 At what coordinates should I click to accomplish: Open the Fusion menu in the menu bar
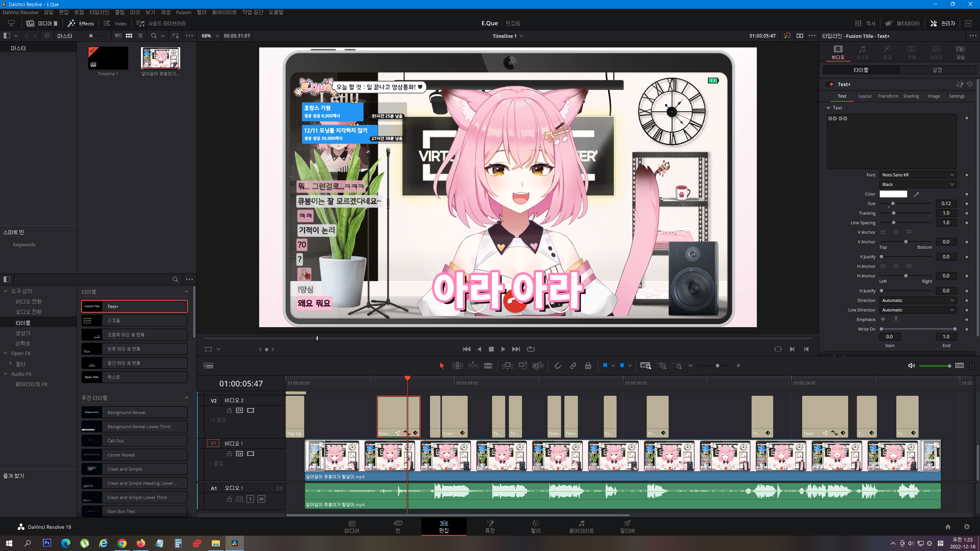[183, 12]
